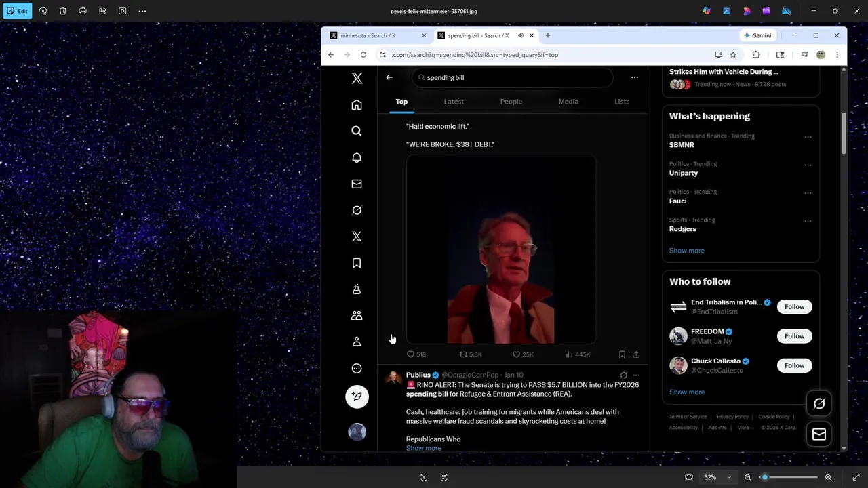Open options for Uniparty trend

808,165
